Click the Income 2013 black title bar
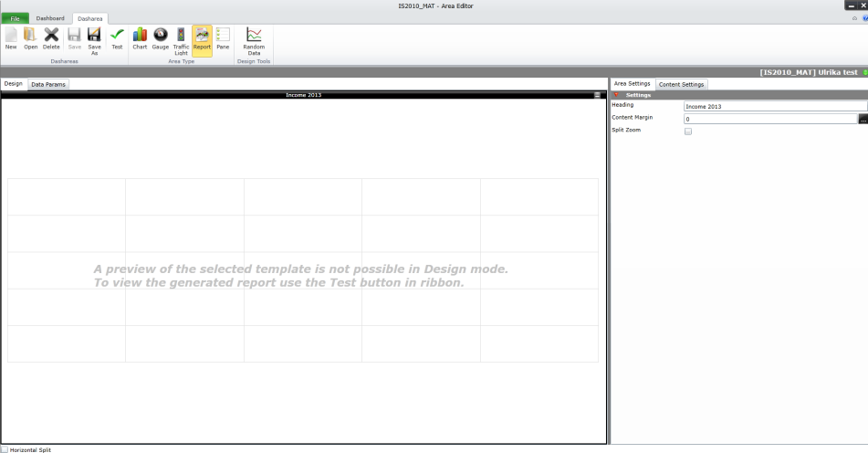Screen dimensions: 868x453 (x=303, y=95)
